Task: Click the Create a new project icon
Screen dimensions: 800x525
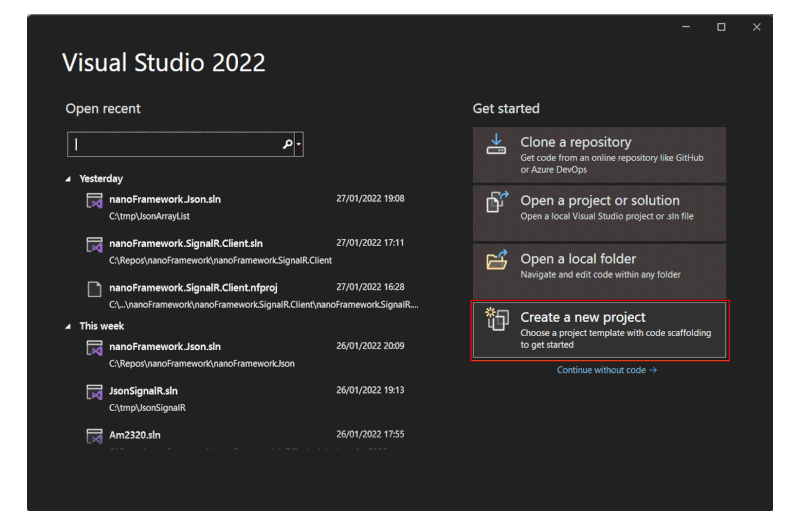Action: tap(497, 319)
